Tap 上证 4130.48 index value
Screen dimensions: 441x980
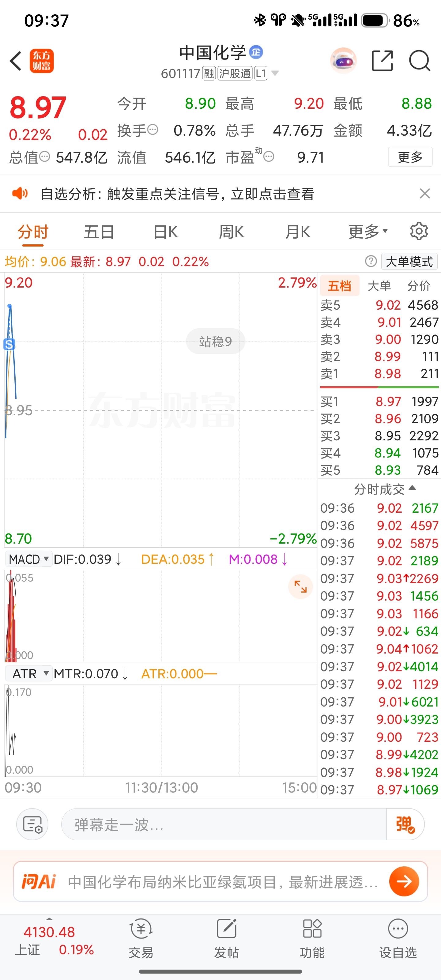coord(49,932)
